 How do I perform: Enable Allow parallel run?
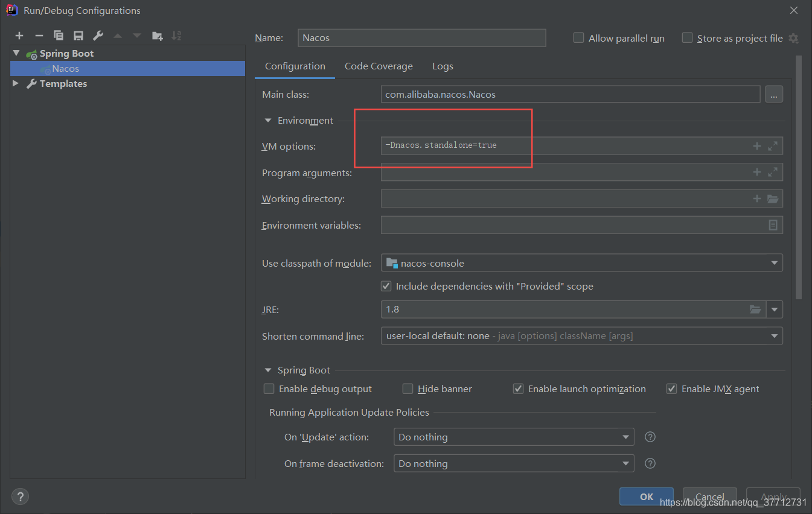coord(578,37)
